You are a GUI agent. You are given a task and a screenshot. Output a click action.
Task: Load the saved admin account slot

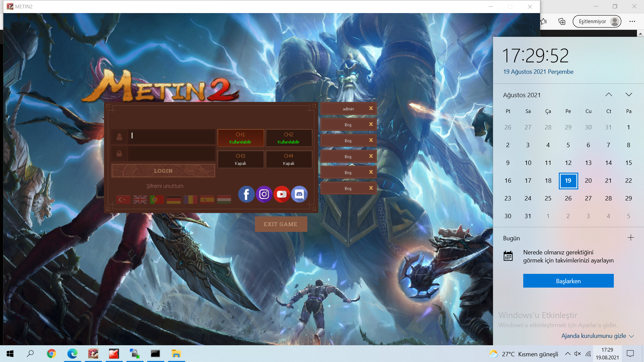[x=348, y=109]
